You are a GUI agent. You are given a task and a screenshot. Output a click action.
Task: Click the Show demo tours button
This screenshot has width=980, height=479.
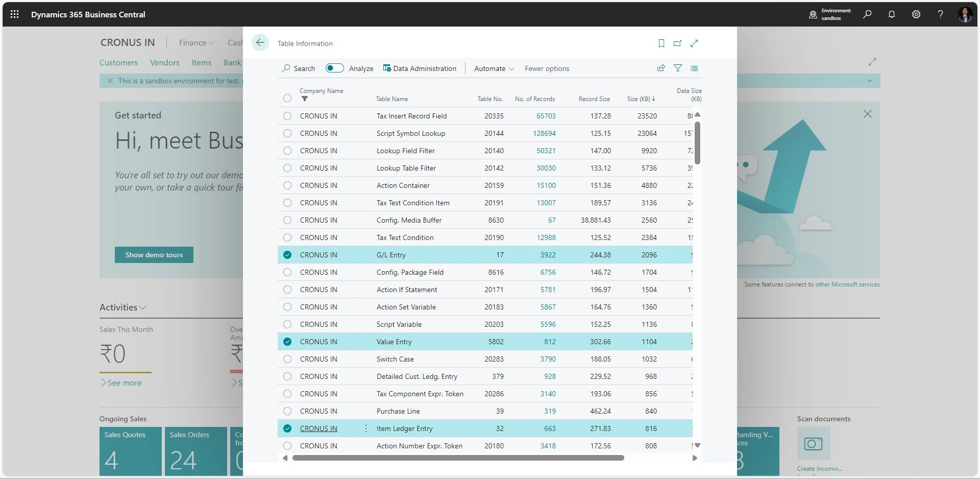click(154, 254)
